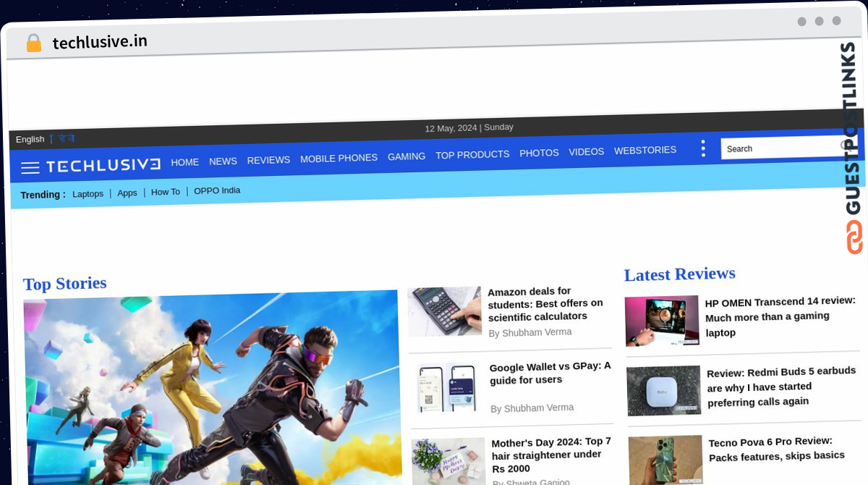Open the GAMING section
The width and height of the screenshot is (868, 485).
[x=407, y=156]
